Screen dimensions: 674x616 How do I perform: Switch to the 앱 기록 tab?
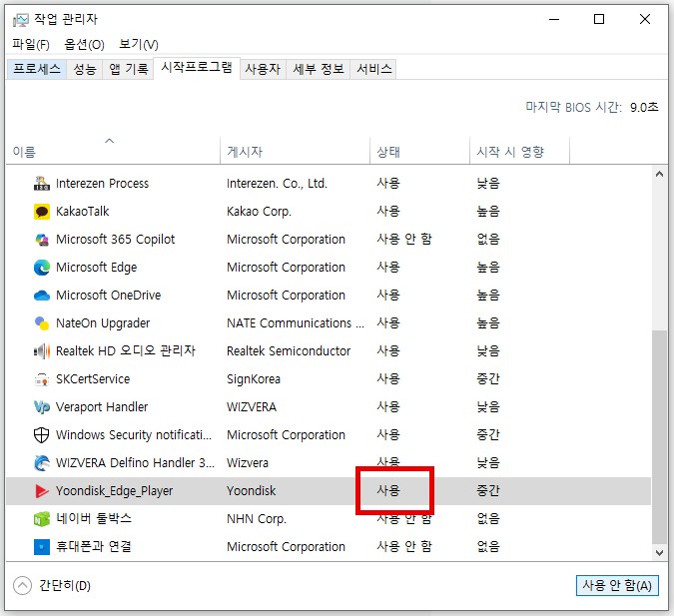click(x=128, y=69)
